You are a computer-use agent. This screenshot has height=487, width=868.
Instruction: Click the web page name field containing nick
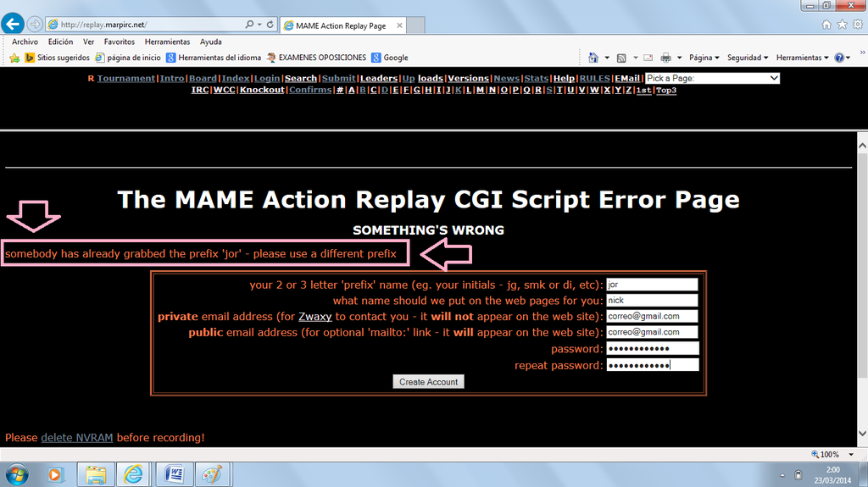(x=652, y=301)
